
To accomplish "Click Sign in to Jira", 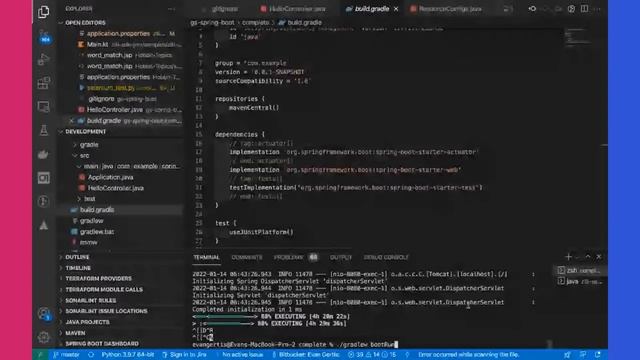I will point(184,355).
